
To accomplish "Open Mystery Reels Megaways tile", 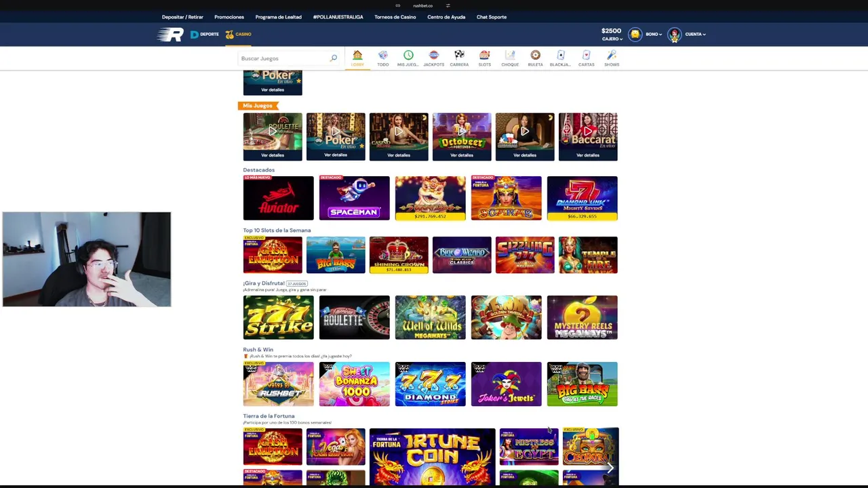I will [x=583, y=317].
